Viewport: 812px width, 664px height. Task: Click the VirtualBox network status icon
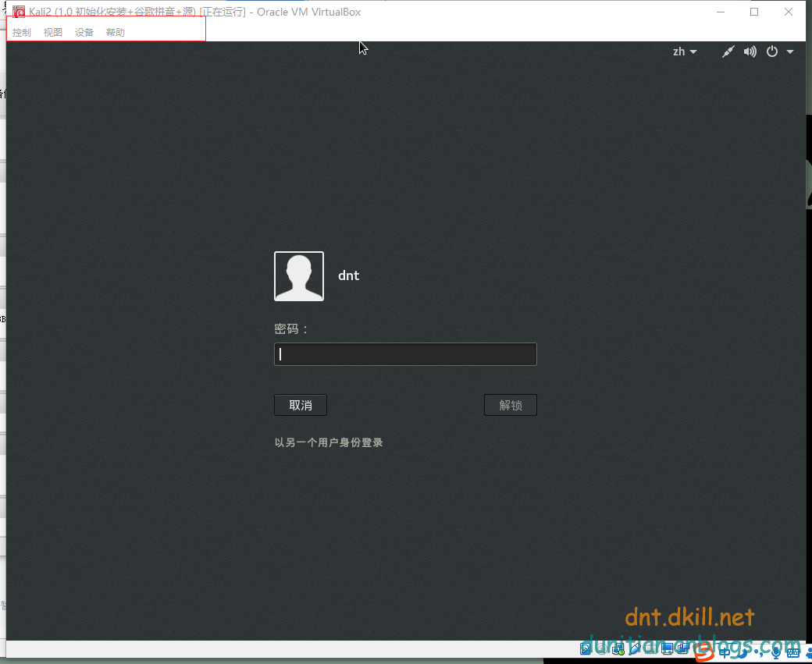[x=618, y=649]
